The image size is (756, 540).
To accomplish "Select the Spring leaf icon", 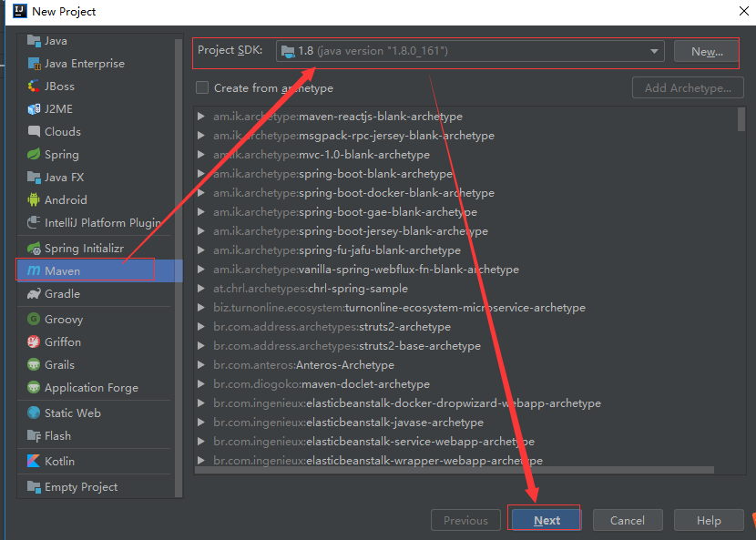I will click(34, 154).
